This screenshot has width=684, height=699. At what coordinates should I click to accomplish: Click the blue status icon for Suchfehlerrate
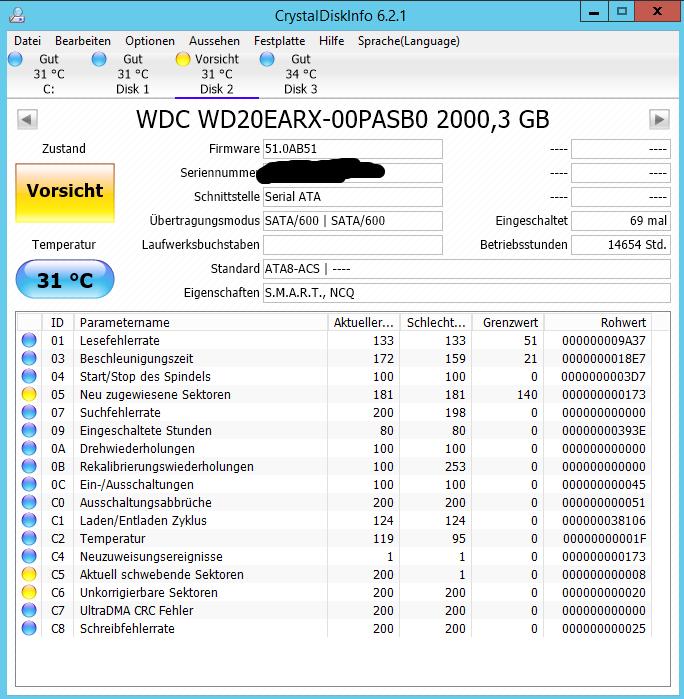[x=29, y=412]
